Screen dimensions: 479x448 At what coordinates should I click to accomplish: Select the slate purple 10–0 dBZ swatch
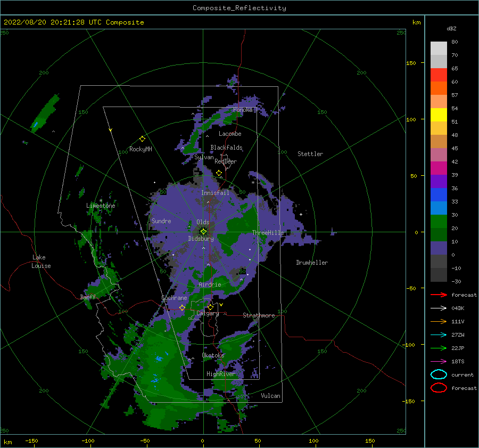(439, 248)
